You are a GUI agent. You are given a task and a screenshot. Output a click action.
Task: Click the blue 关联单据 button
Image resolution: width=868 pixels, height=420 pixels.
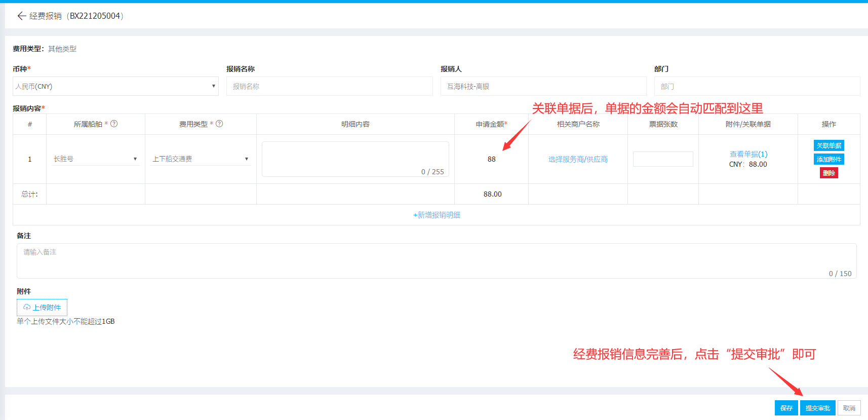[829, 145]
